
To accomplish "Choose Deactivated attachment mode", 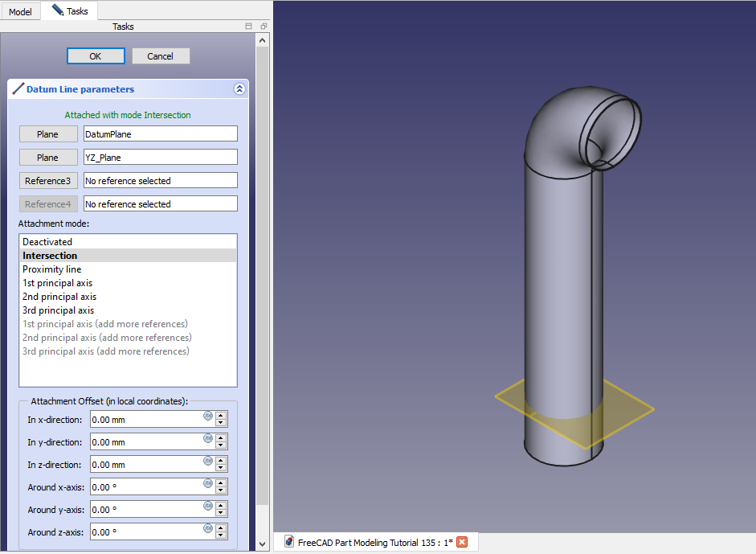I will pos(47,242).
